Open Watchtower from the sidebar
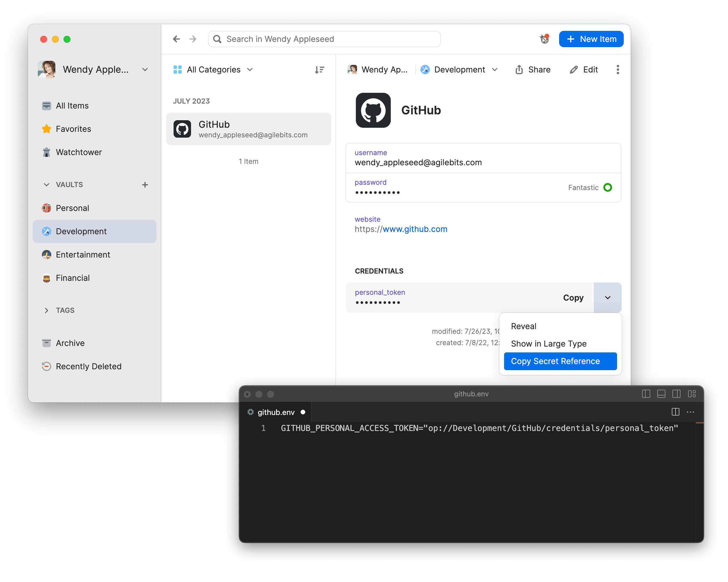The image size is (728, 582). pyautogui.click(x=78, y=152)
